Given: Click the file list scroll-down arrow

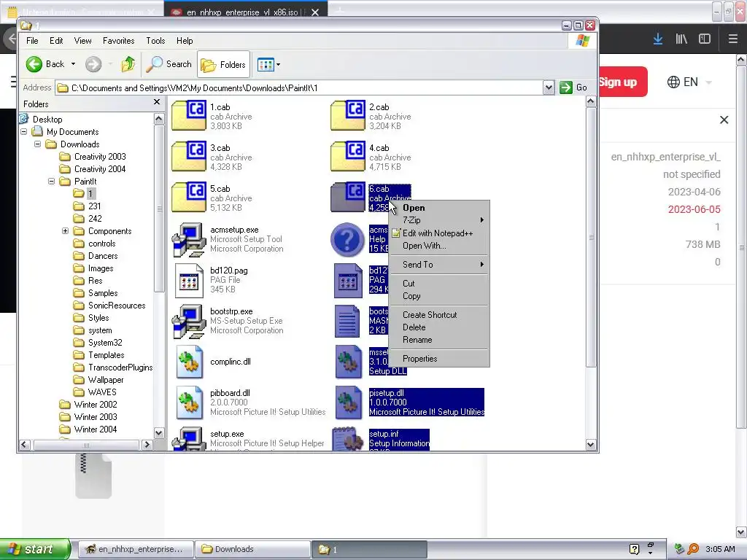Looking at the screenshot, I should coord(591,444).
